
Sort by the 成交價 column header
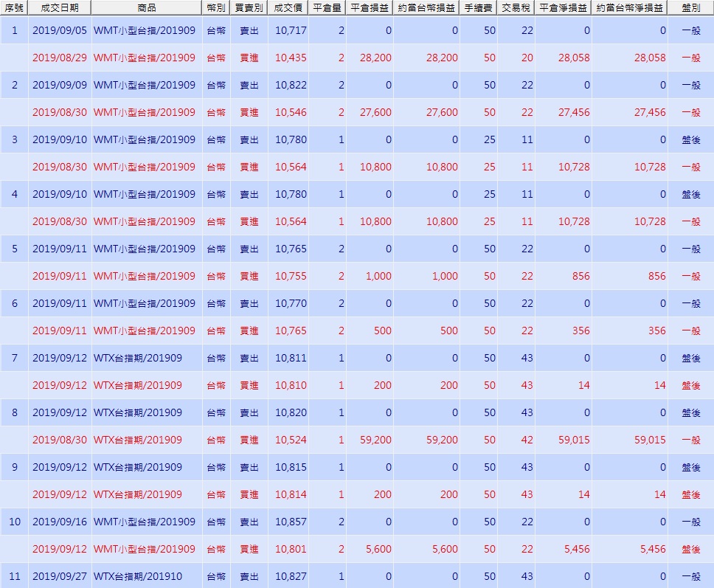click(288, 7)
